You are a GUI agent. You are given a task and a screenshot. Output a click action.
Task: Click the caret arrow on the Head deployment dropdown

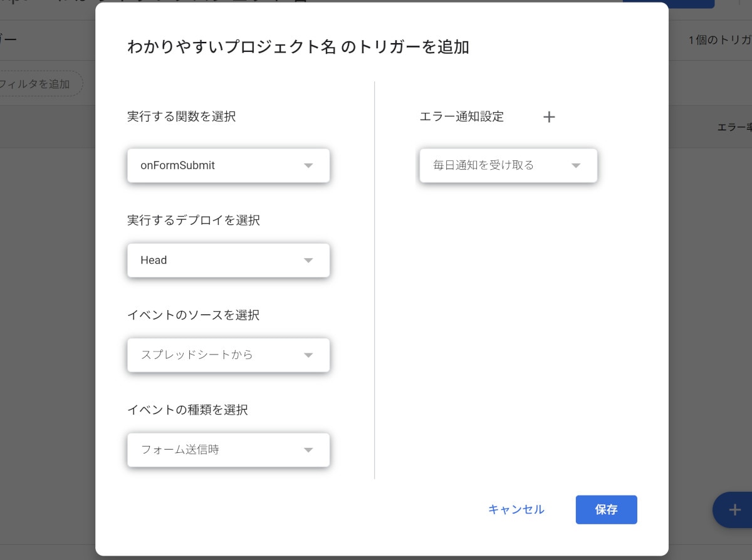pos(308,260)
